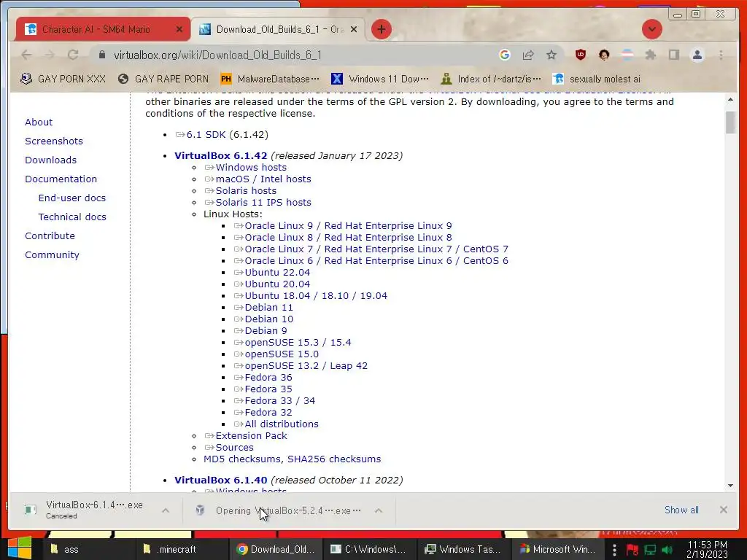Go back with the browser back arrow
This screenshot has height=560, width=747.
tap(27, 55)
